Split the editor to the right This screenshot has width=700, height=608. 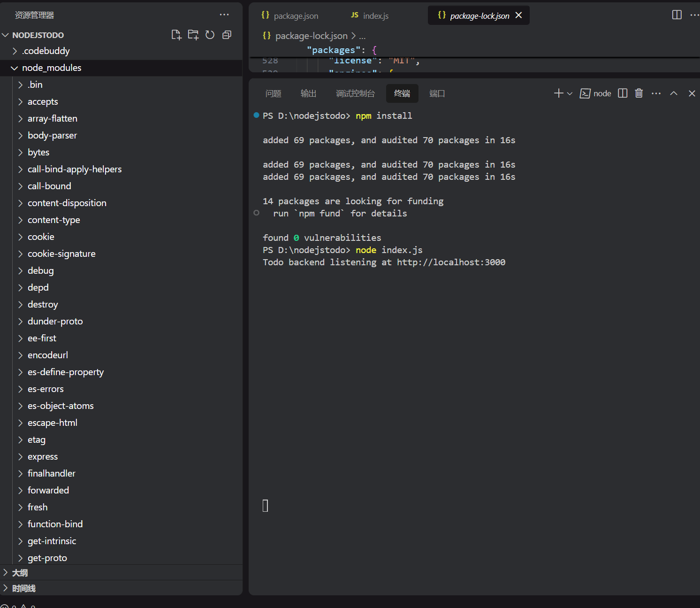[677, 15]
